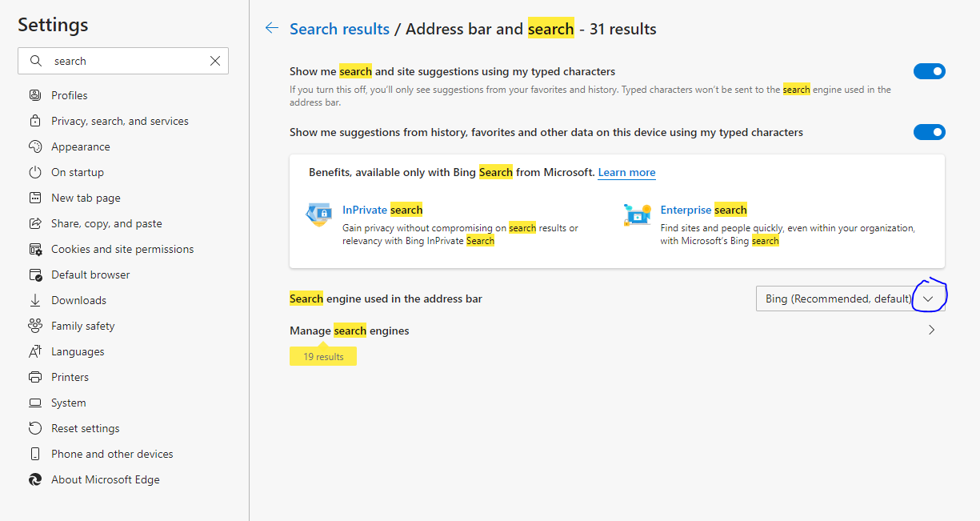Open Languages settings
The image size is (980, 521).
pos(78,351)
